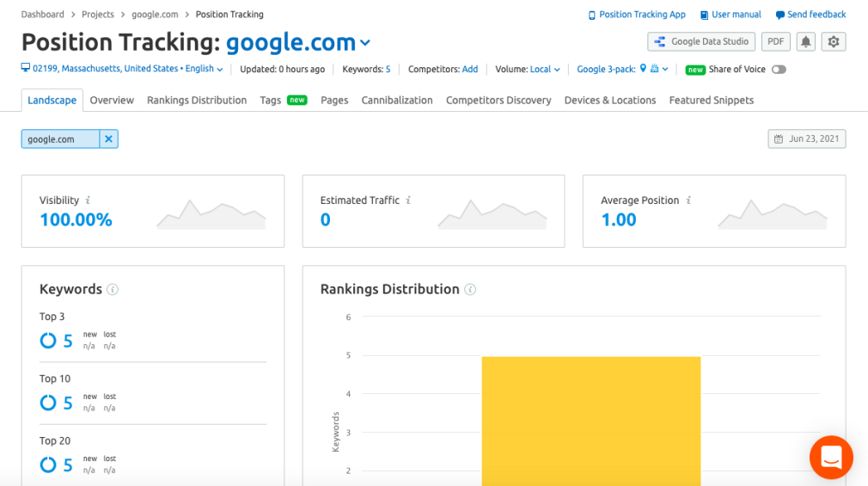Click the Estimated Traffic info icon

[408, 200]
